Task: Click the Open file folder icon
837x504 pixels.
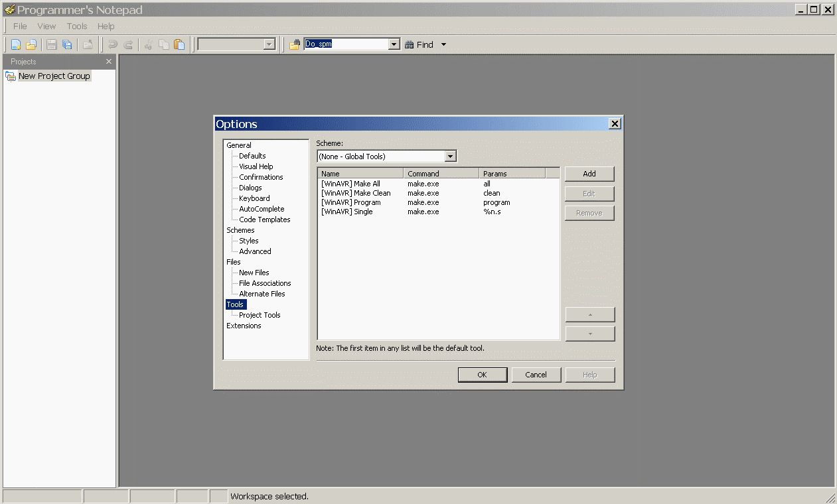Action: [x=31, y=45]
